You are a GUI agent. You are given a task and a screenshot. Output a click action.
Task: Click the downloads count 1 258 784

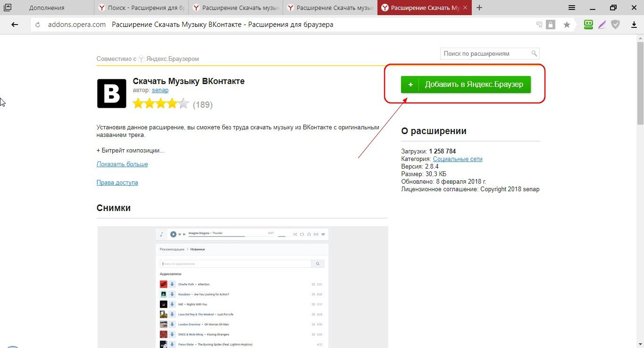tap(442, 152)
